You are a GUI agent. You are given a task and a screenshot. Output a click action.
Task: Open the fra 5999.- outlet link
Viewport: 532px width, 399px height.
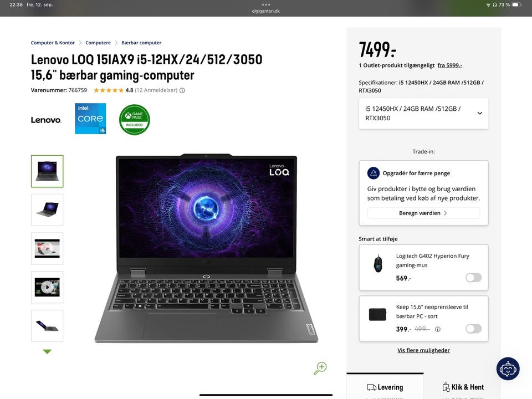coord(449,65)
